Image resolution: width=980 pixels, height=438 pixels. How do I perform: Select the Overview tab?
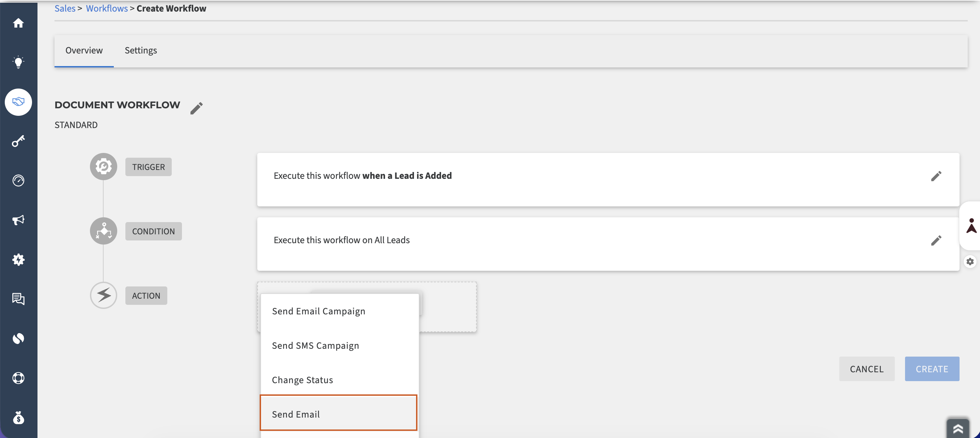coord(84,50)
